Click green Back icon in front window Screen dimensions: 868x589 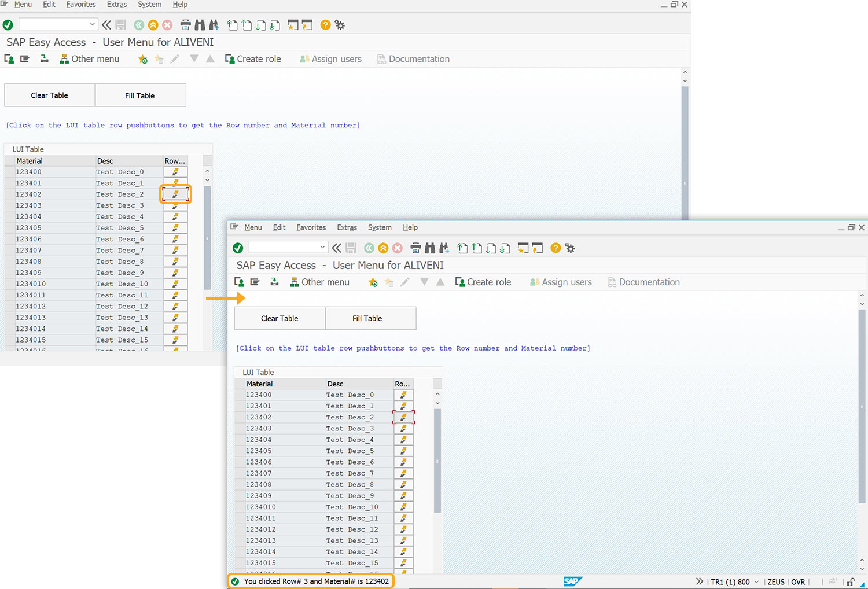[369, 248]
